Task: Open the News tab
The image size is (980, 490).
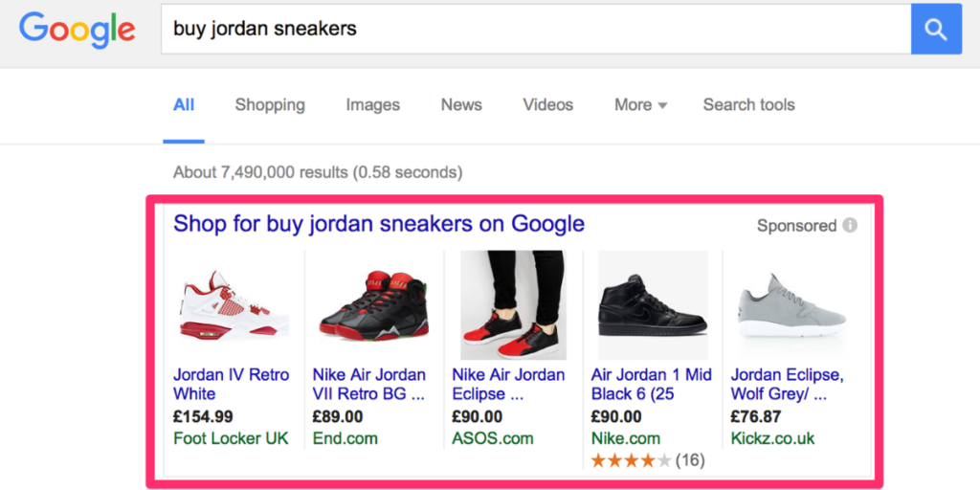Action: (461, 105)
